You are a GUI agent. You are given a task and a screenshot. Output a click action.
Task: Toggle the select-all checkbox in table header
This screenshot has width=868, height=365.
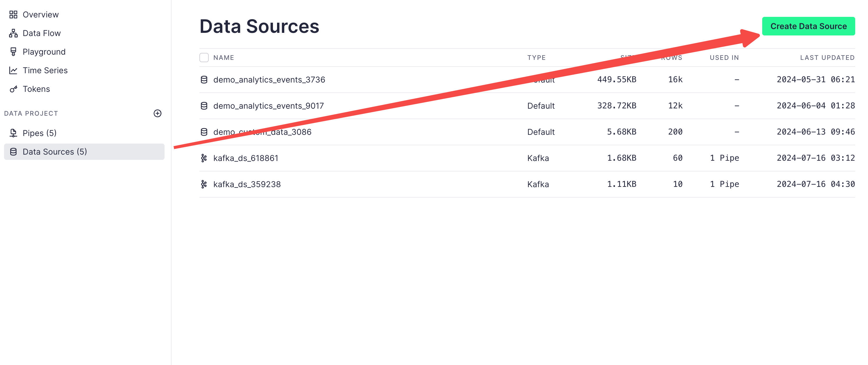(x=204, y=58)
